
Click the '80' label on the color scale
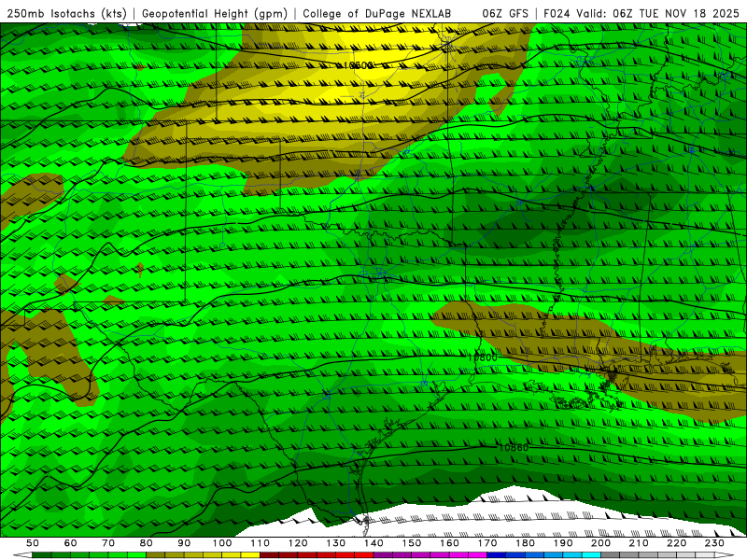pyautogui.click(x=146, y=543)
